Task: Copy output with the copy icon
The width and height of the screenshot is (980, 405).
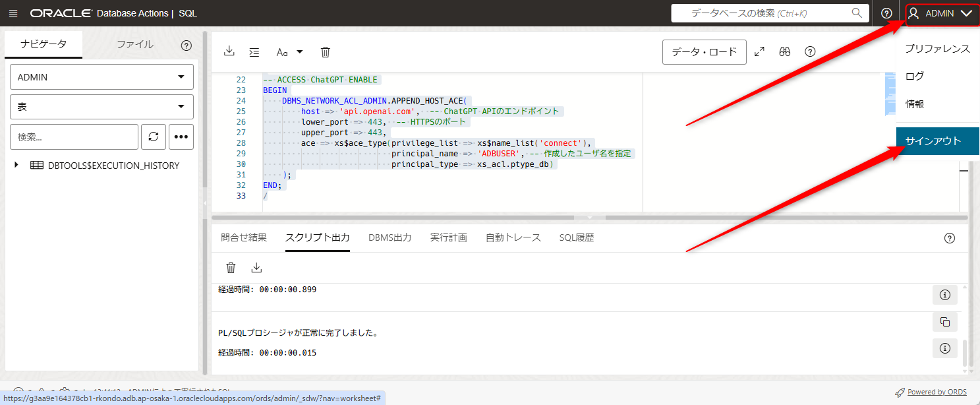Action: (944, 322)
